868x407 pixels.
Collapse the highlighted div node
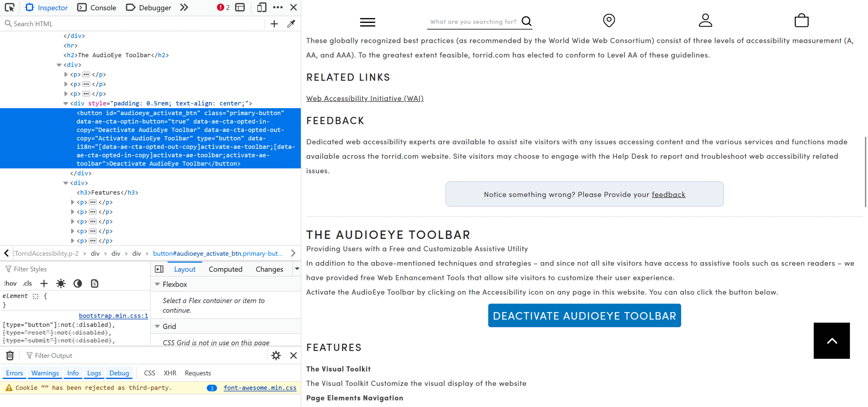point(65,103)
